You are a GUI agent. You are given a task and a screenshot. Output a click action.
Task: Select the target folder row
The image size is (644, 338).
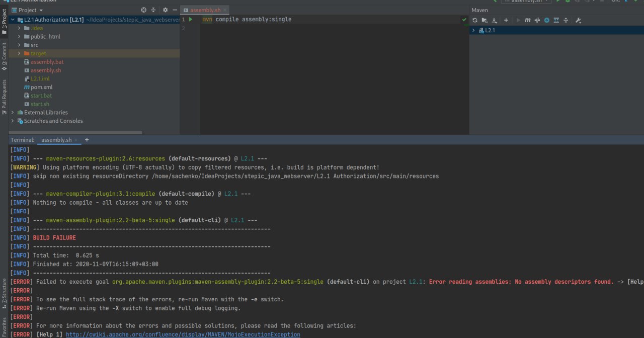click(x=94, y=53)
